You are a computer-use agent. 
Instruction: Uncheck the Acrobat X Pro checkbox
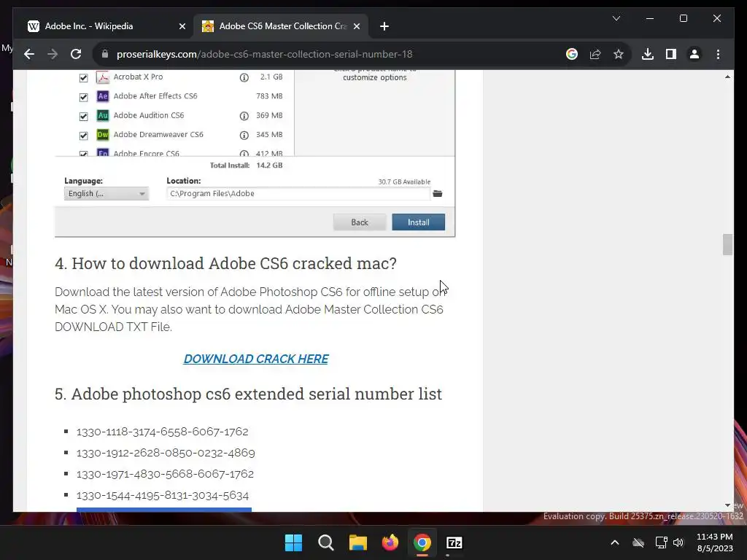coord(83,77)
